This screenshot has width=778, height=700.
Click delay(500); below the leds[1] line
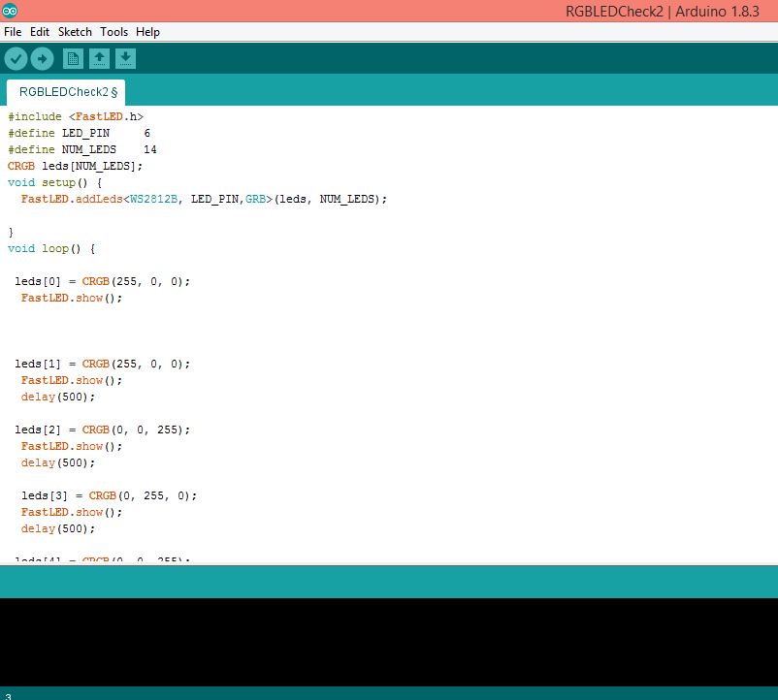58,397
